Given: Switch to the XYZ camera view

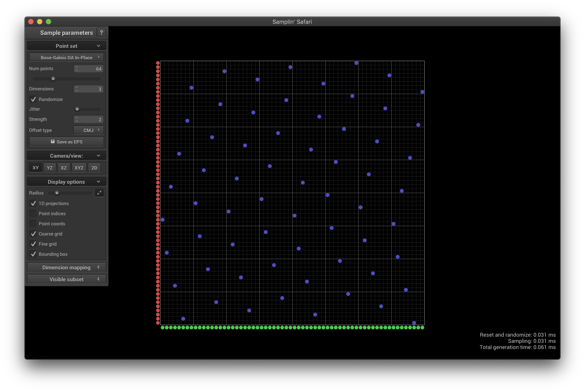Looking at the screenshot, I should coord(79,168).
